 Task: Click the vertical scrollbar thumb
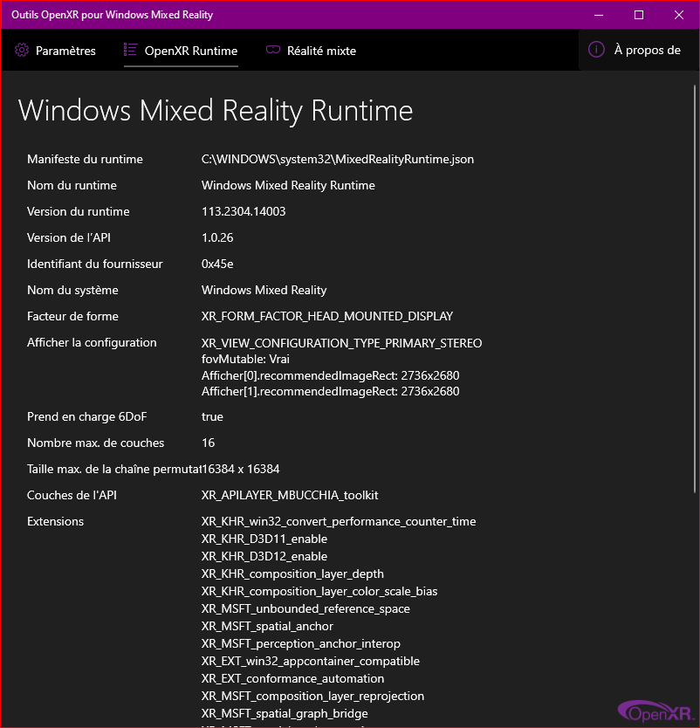[695, 289]
